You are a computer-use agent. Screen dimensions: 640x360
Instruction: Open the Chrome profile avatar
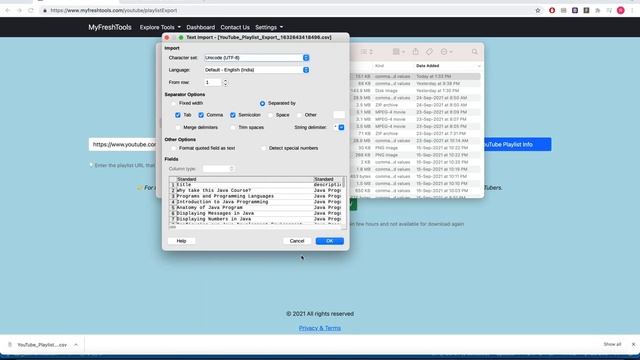tap(620, 11)
